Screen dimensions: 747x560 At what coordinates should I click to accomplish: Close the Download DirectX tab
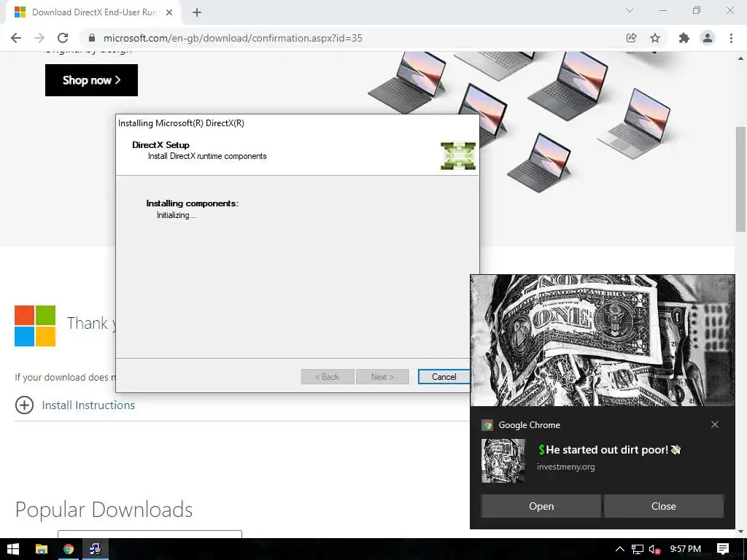(x=169, y=12)
